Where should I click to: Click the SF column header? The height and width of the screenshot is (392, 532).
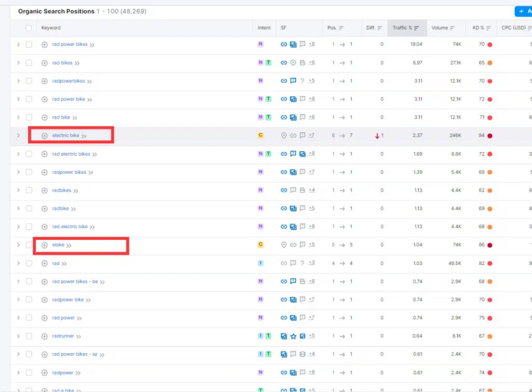[x=284, y=28]
